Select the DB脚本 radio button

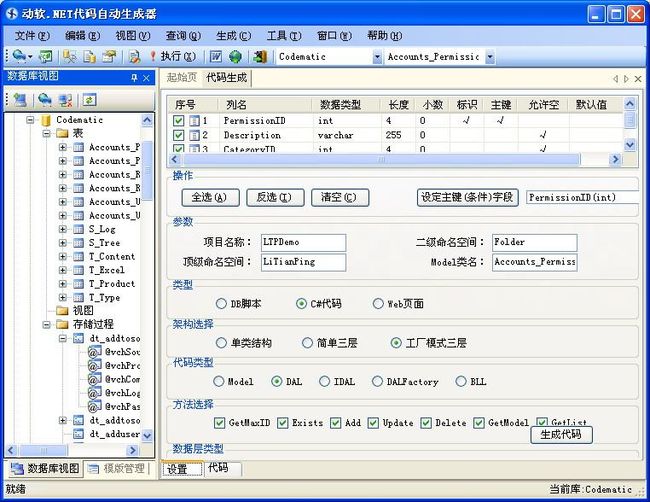tap(221, 303)
